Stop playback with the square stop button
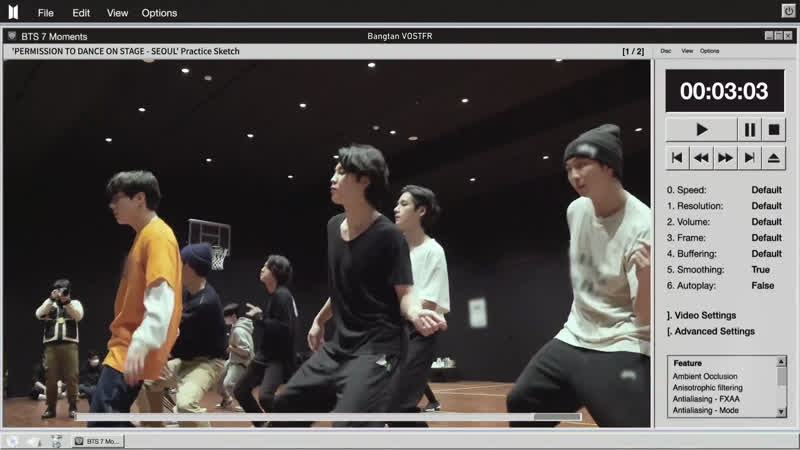This screenshot has height=450, width=800. [x=773, y=130]
